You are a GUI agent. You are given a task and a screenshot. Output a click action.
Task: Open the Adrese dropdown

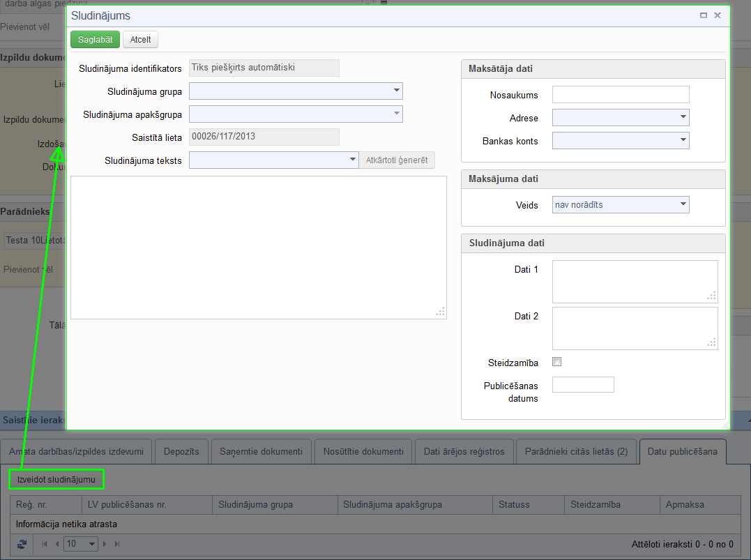click(683, 117)
